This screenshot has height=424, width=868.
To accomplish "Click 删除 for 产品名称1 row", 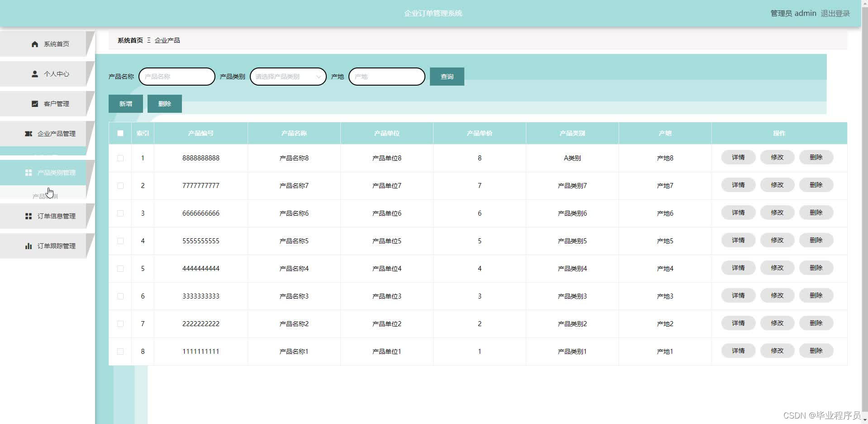I will coord(816,351).
